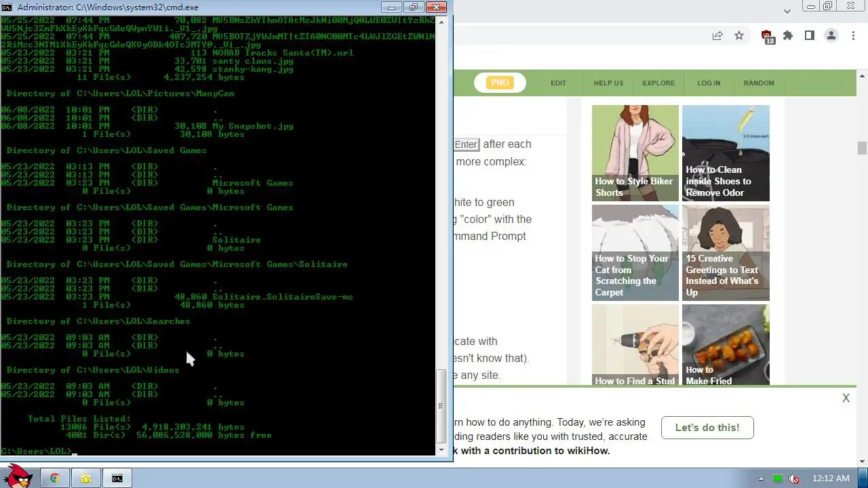Screen dimensions: 868x488
Task: Click LOG IN on wikiHow
Action: tap(709, 83)
